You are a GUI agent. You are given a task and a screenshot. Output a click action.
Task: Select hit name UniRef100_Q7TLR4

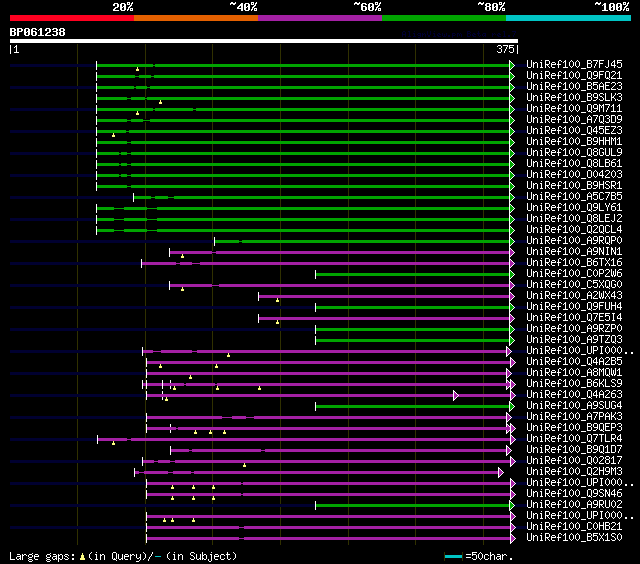click(574, 439)
